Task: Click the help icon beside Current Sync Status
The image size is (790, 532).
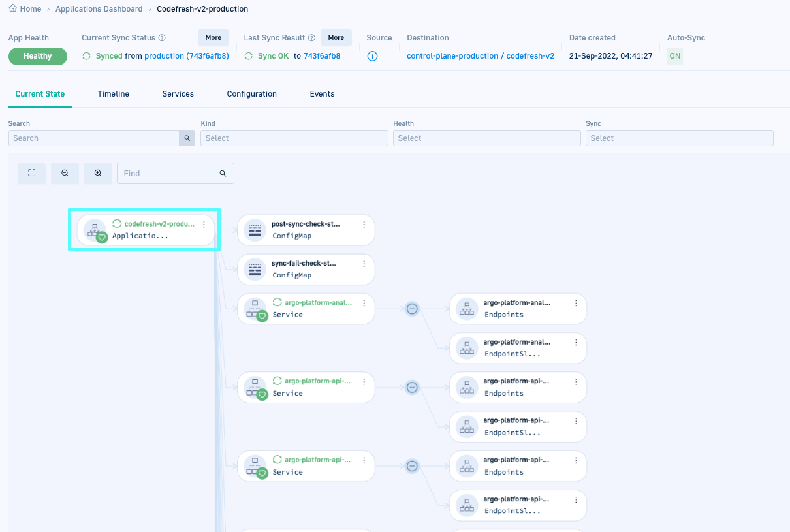Action: [162, 38]
